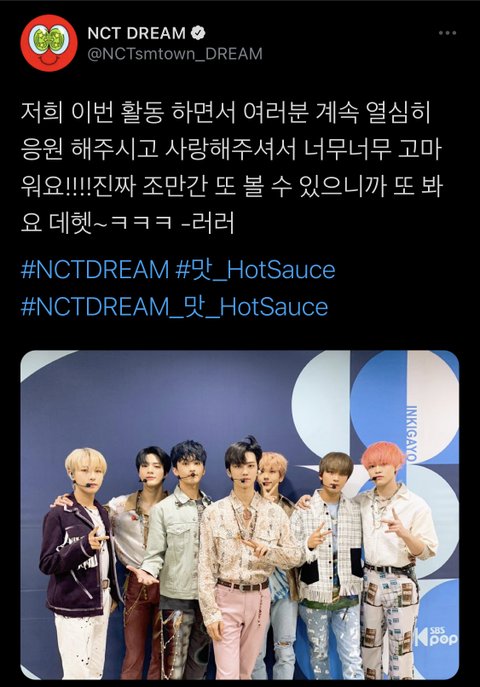Viewport: 480px width, 687px height.
Task: Tap the blond person wearing purple jacket
Action: click(x=80, y=561)
